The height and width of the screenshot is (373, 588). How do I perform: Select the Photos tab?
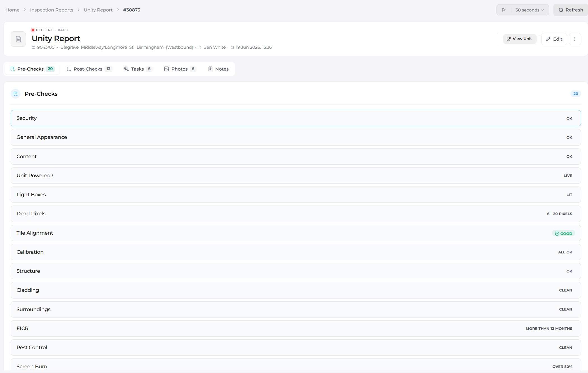(x=180, y=69)
